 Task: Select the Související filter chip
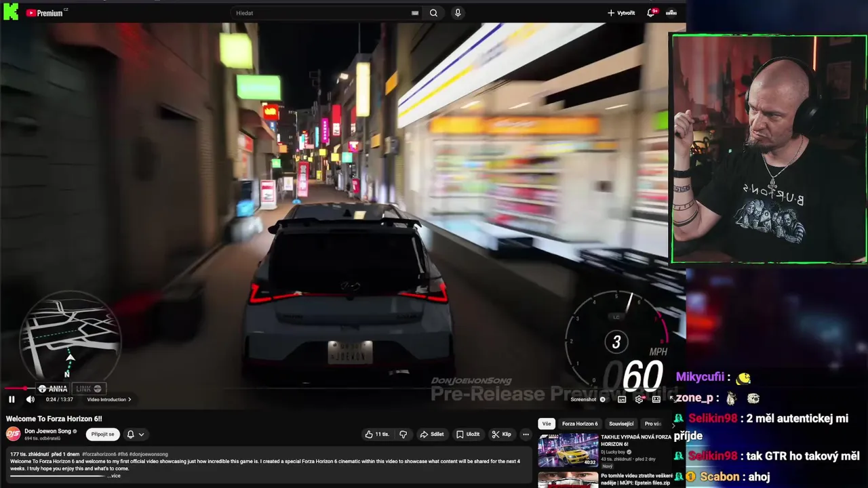click(621, 424)
